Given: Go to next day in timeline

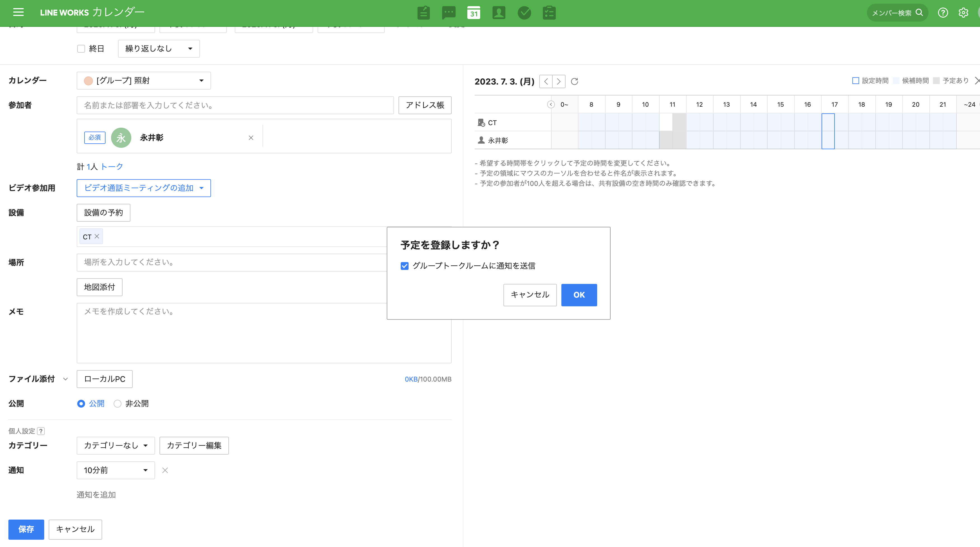Looking at the screenshot, I should tap(559, 81).
